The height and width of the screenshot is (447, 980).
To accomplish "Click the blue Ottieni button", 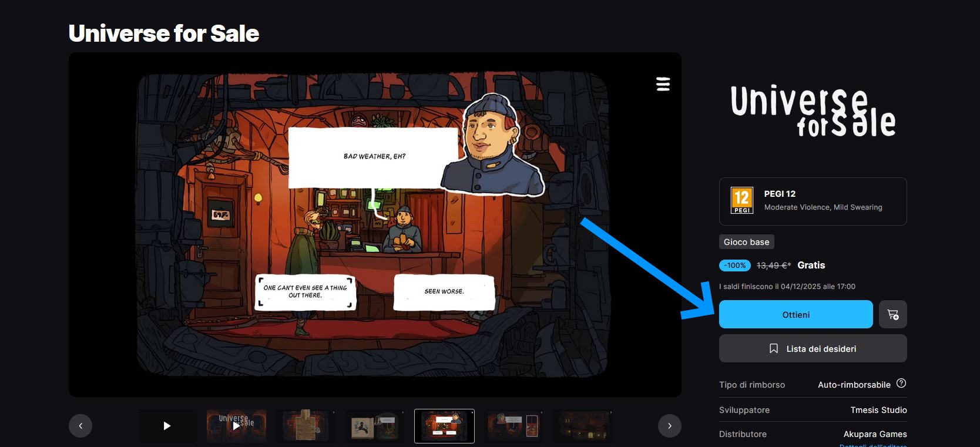I will (x=796, y=314).
